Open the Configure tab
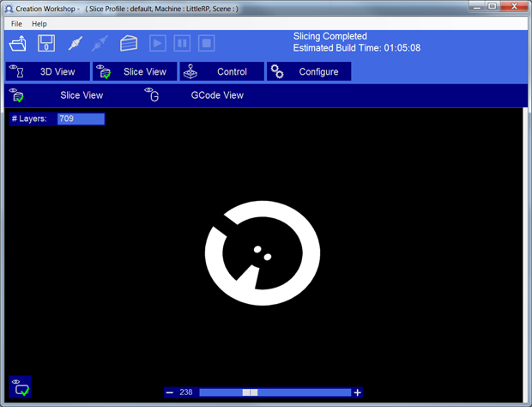The height and width of the screenshot is (407, 532). pyautogui.click(x=309, y=71)
